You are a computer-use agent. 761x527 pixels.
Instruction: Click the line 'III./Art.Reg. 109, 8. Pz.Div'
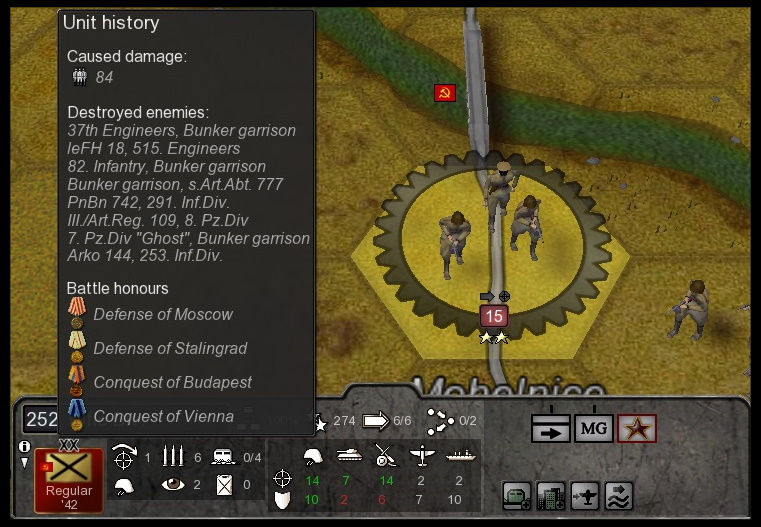point(158,220)
